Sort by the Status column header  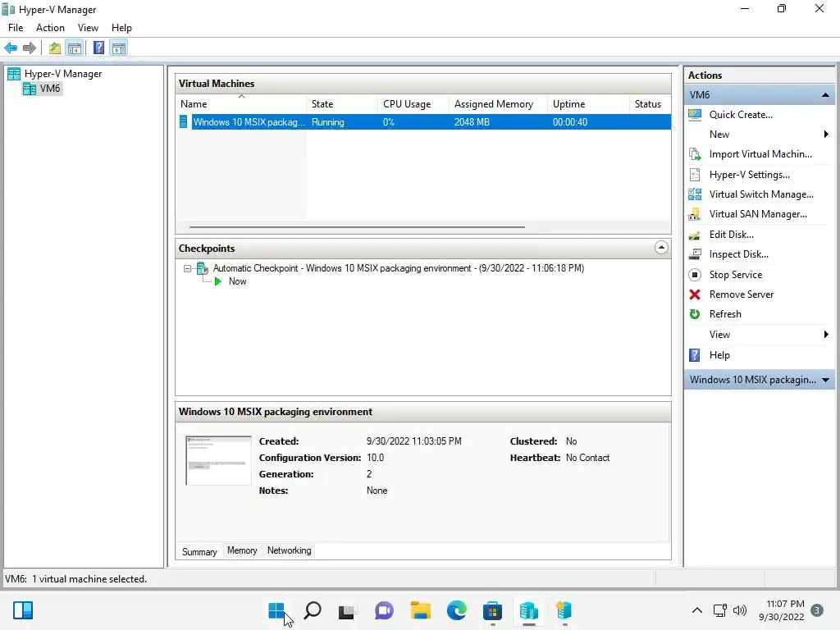point(650,104)
